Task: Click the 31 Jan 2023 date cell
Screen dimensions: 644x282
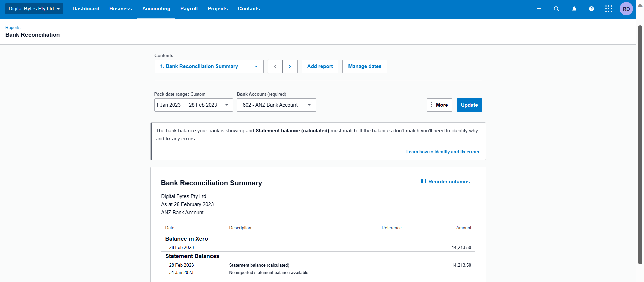Action: (181, 272)
